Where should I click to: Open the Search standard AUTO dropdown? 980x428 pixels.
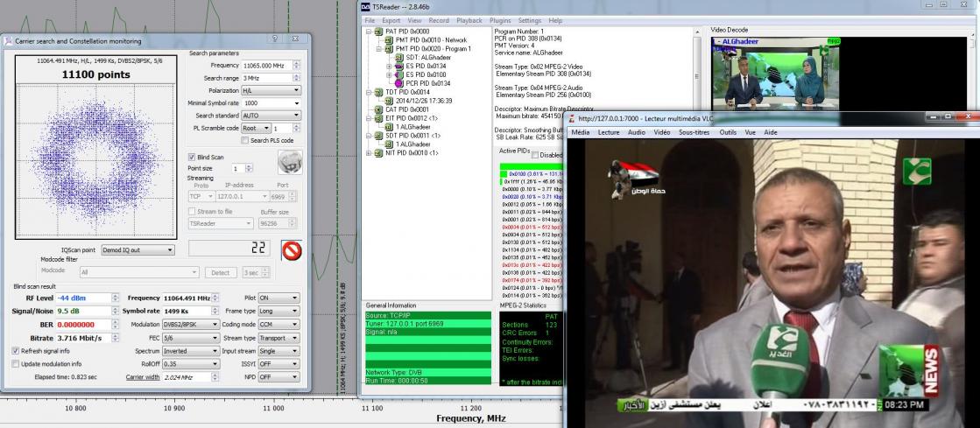click(x=271, y=116)
